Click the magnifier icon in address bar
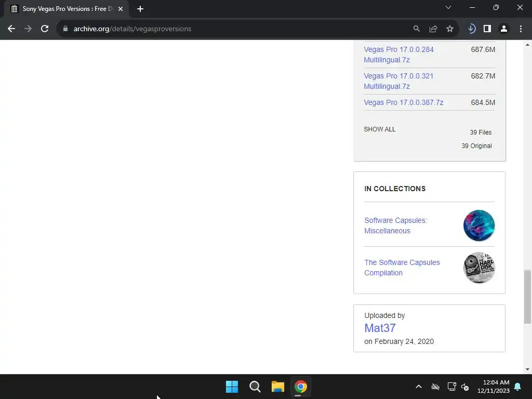This screenshot has height=399, width=532. point(416,29)
